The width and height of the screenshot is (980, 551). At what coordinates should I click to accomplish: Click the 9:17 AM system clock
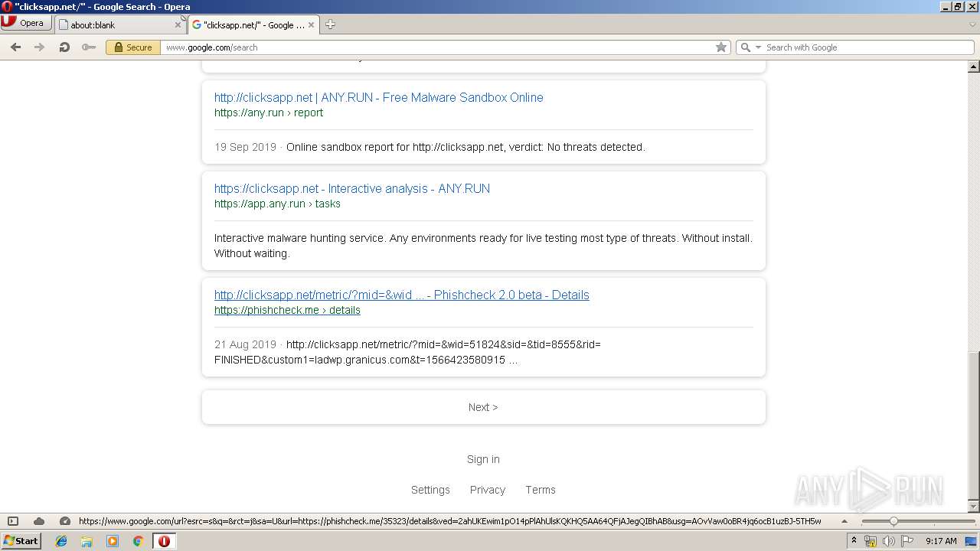click(941, 541)
